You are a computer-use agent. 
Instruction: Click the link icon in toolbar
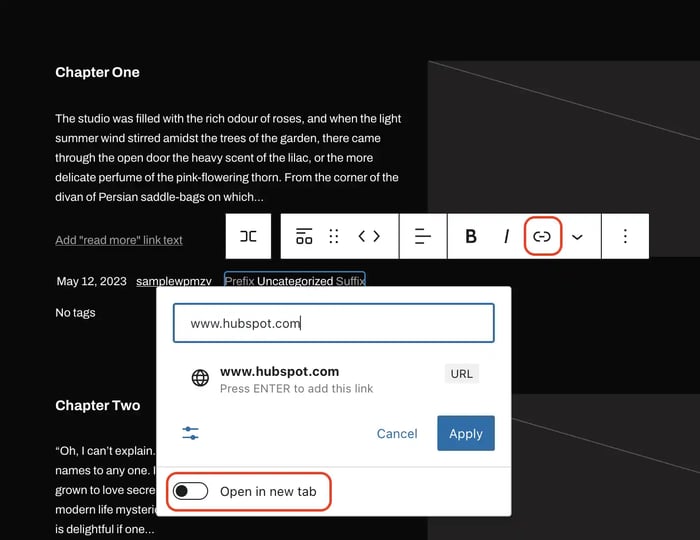coord(542,236)
